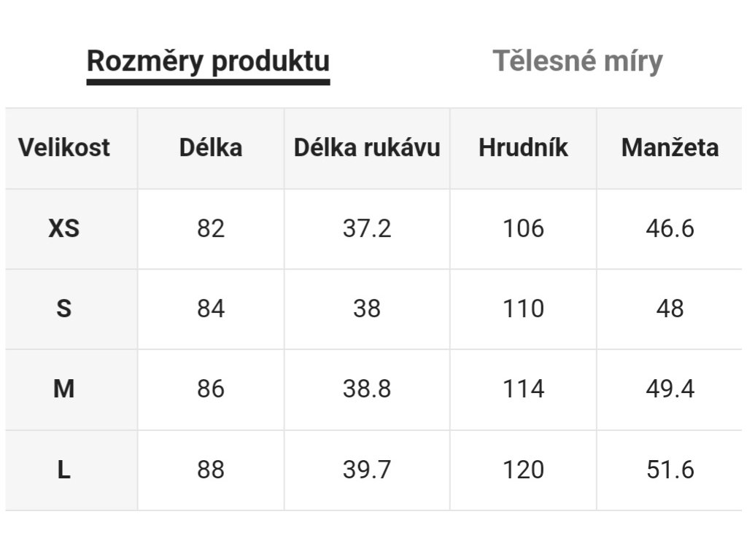
Task: Open the Tělesné míry tab
Action: [x=577, y=61]
